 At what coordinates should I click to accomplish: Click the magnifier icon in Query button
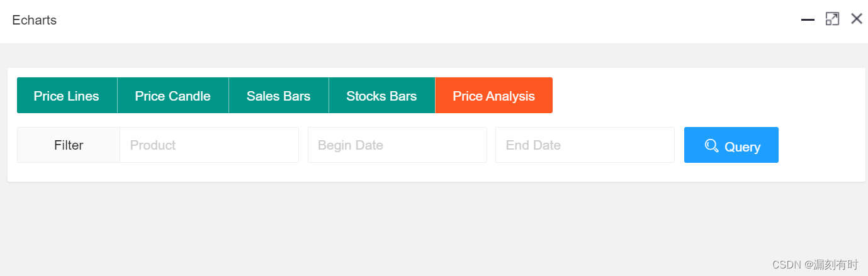pos(712,146)
